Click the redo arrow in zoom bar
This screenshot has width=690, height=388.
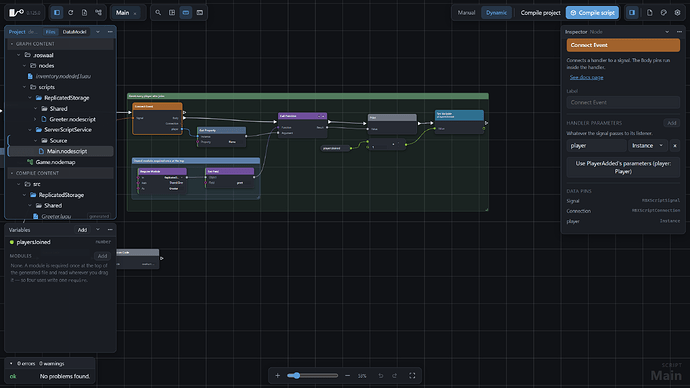[x=395, y=376]
